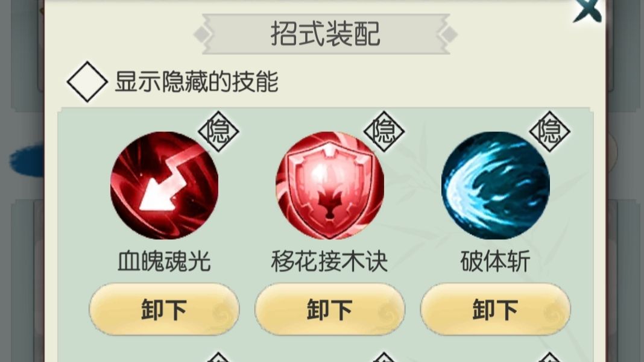Unequip 血魄魂光 with its 卸下 button

(164, 309)
